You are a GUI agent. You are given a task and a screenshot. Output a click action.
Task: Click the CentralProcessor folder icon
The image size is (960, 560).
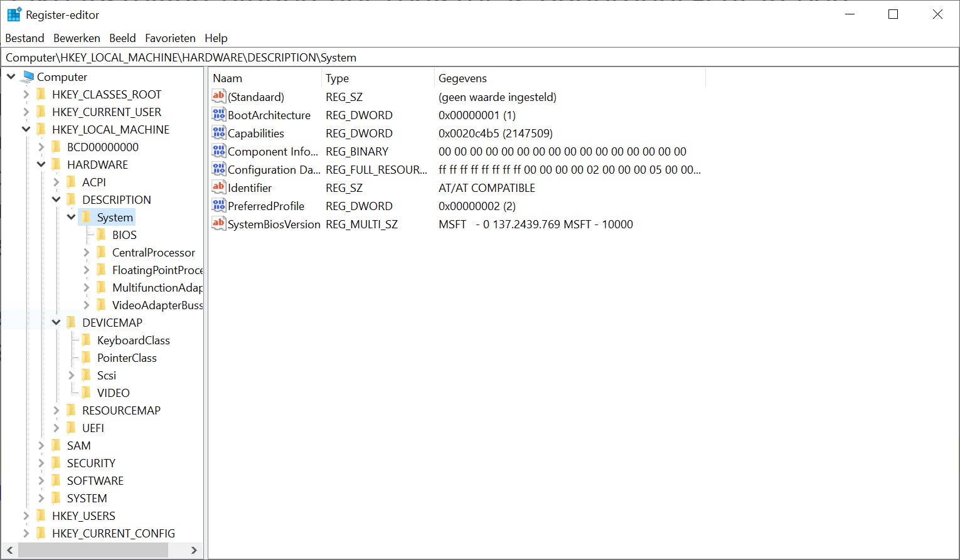102,252
